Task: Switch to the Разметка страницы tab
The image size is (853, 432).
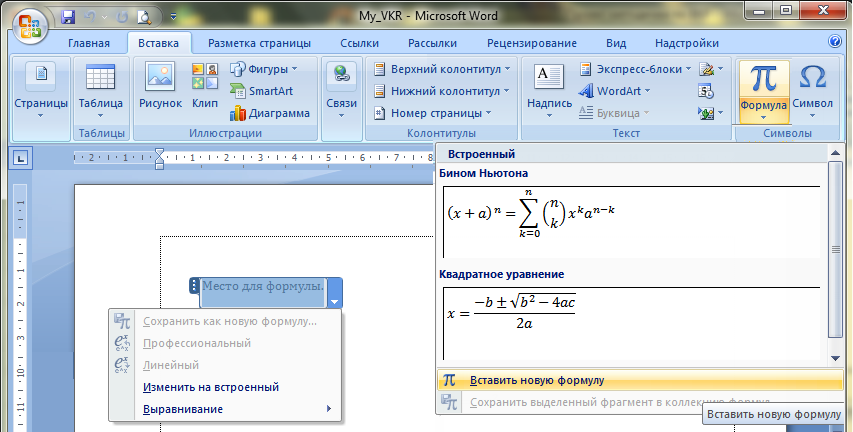Action: (x=259, y=43)
